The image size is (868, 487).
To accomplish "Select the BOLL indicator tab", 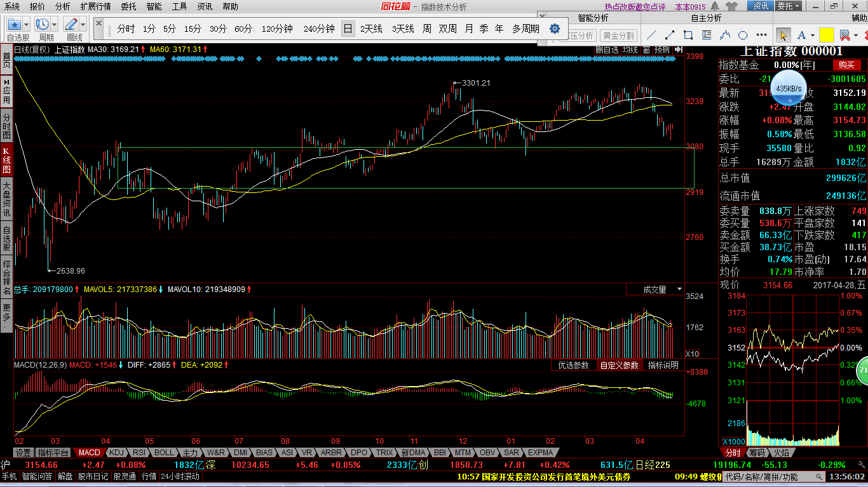I will [164, 453].
